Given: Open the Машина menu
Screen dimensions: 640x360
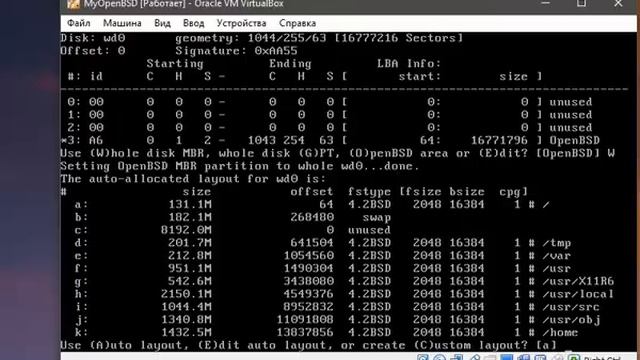Looking at the screenshot, I should click(x=122, y=23).
